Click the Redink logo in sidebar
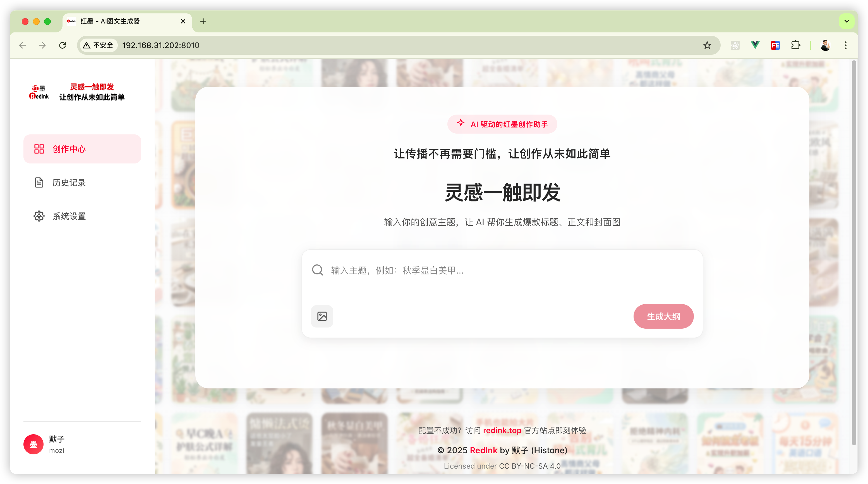 tap(39, 92)
